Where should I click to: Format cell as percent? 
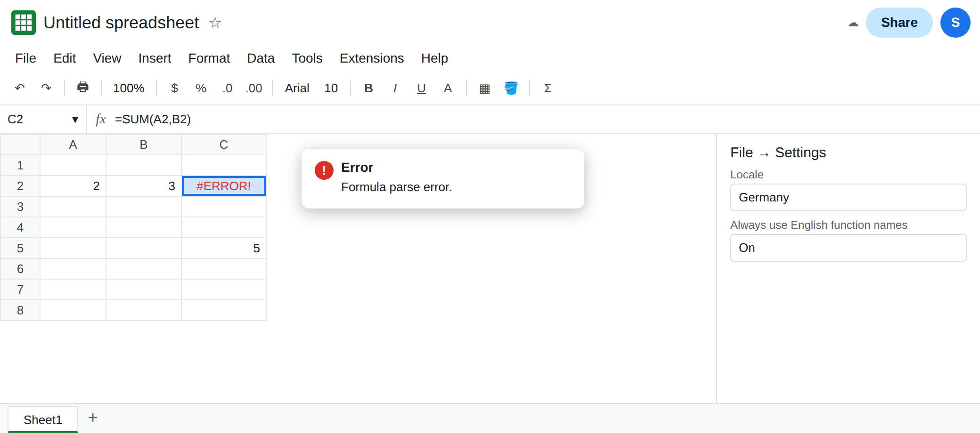[x=201, y=88]
